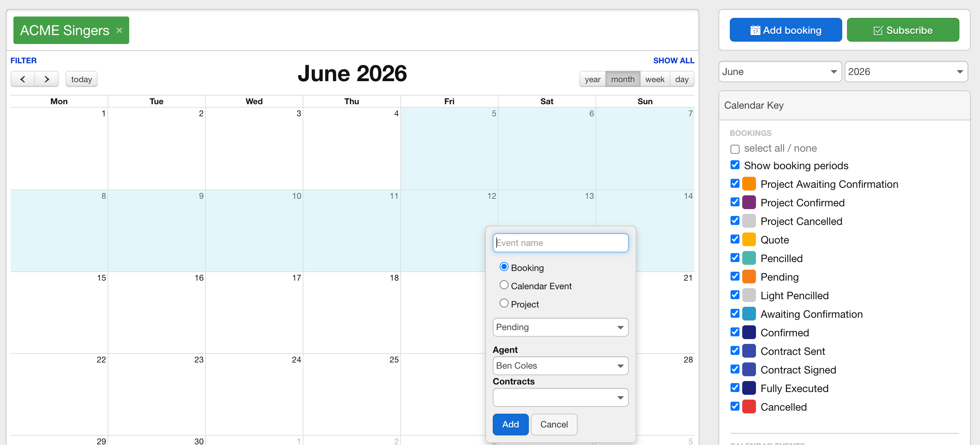Click the Add button to save booking
Viewport: 980px width, 445px height.
pos(511,424)
